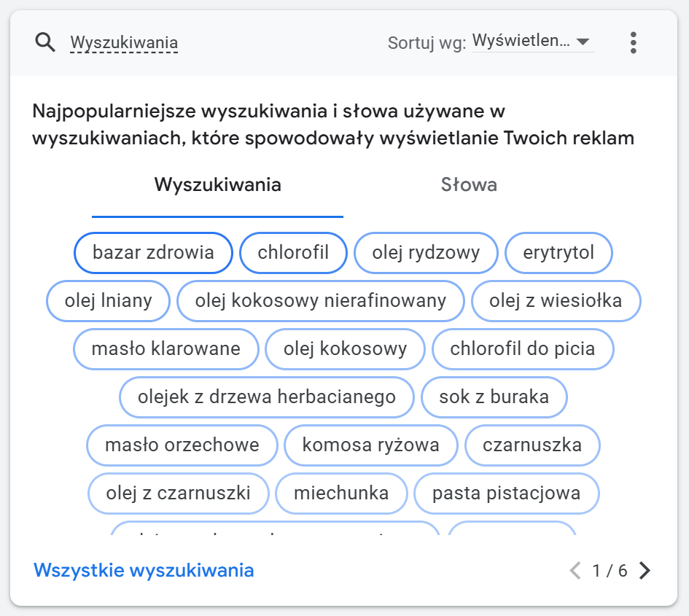689x616 pixels.
Task: Click 'olejek z drzewa herbacianego' chip
Action: 267,397
